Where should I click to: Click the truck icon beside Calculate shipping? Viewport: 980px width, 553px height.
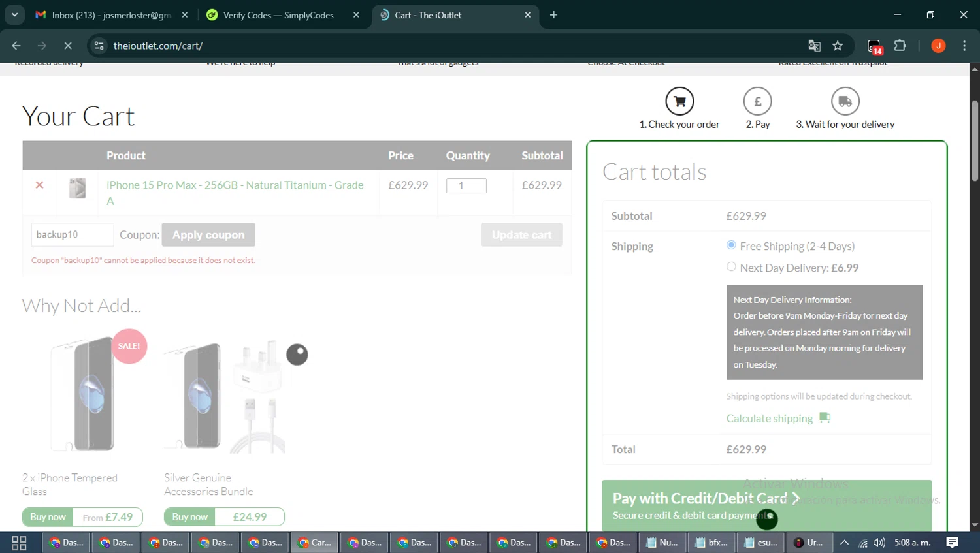(825, 418)
